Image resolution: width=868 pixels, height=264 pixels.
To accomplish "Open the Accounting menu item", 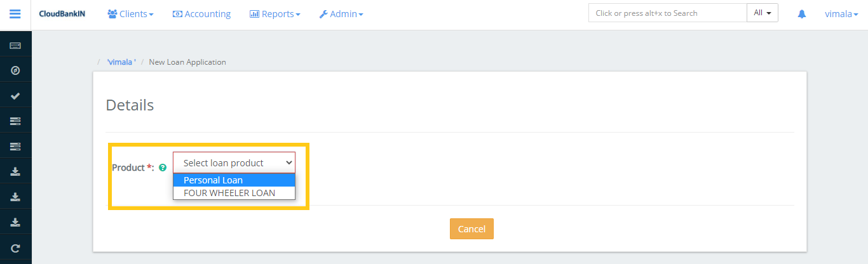I will (201, 14).
